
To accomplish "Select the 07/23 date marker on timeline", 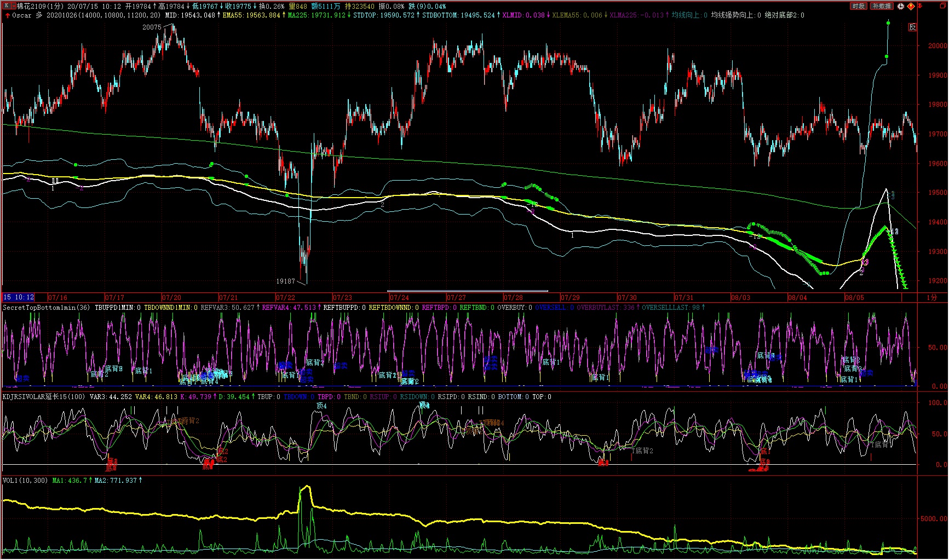I will coord(342,298).
